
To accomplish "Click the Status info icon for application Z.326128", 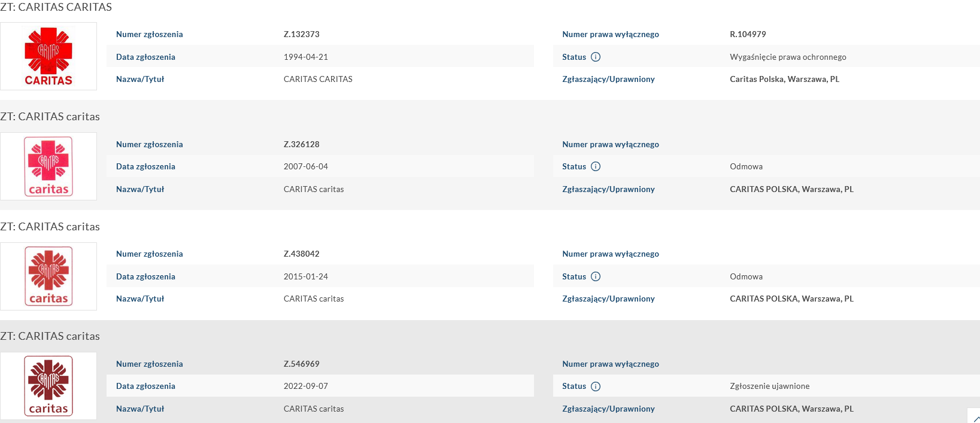I will point(596,166).
